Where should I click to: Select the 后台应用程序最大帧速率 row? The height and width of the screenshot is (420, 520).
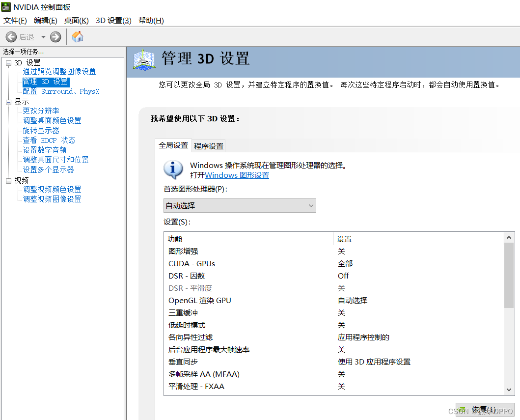[x=333, y=350]
